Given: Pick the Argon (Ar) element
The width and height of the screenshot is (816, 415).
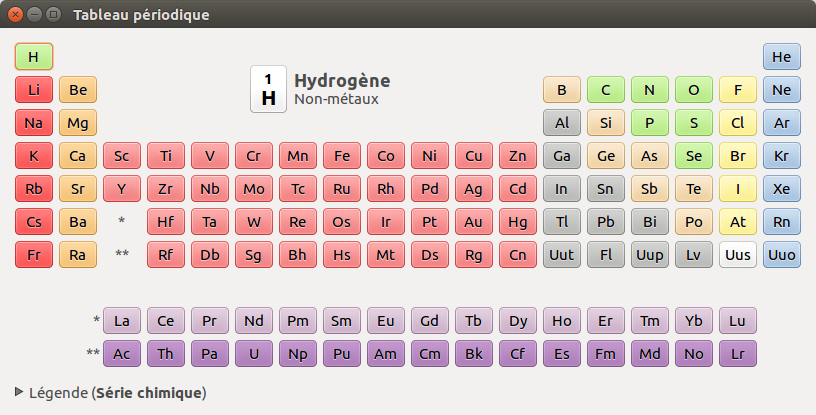Looking at the screenshot, I should [x=782, y=123].
